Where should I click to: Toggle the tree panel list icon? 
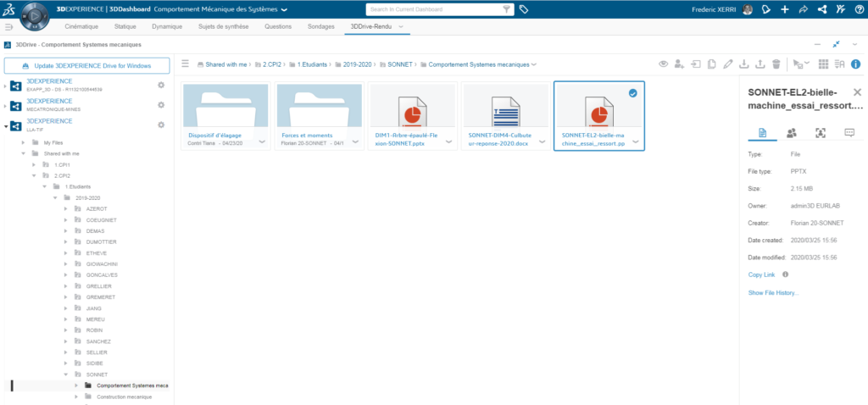(x=186, y=64)
